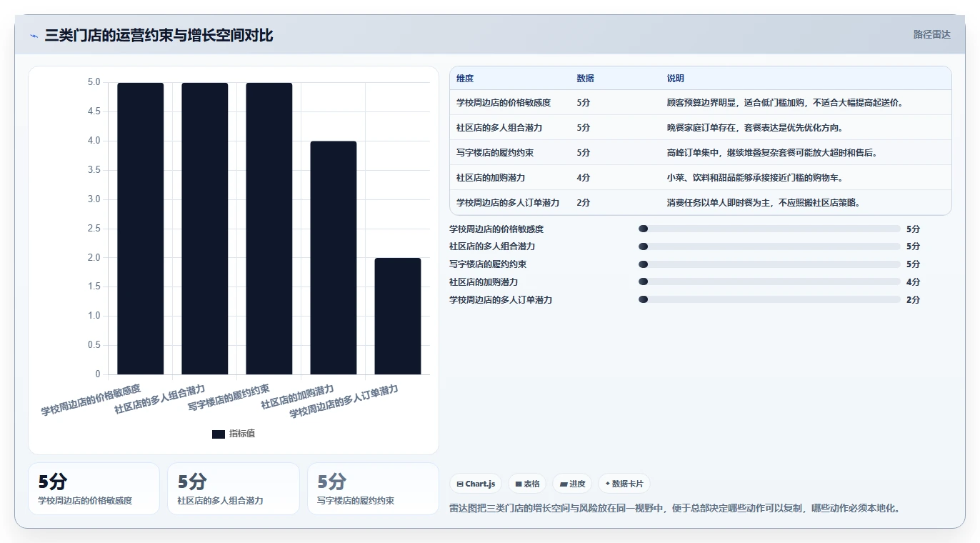Click the 写字楼店的履约约束 chart bar
Screen dimensions: 980x543
[x=269, y=229]
